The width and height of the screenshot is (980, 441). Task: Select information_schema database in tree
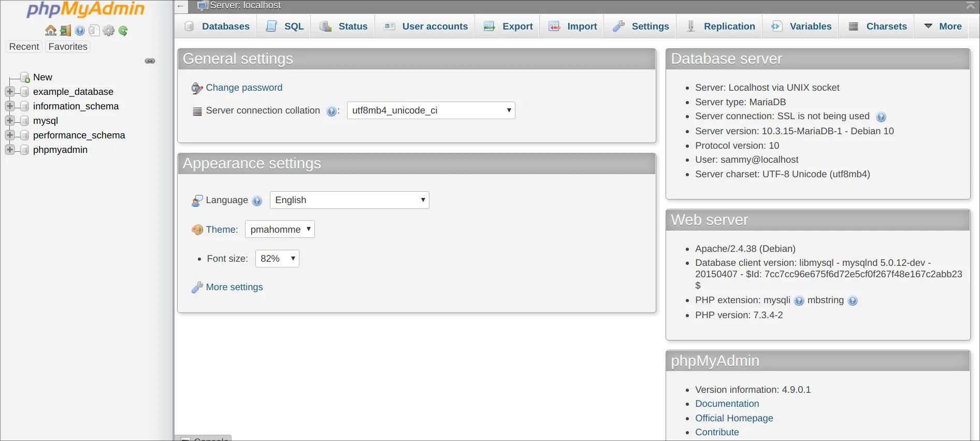pos(76,106)
